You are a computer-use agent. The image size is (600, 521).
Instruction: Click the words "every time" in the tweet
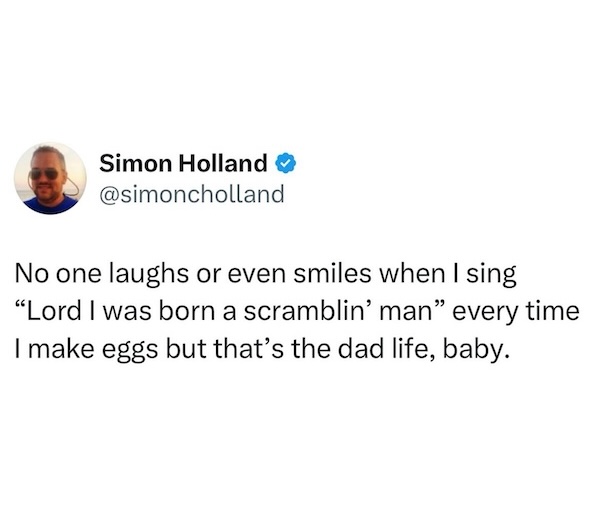[516, 313]
